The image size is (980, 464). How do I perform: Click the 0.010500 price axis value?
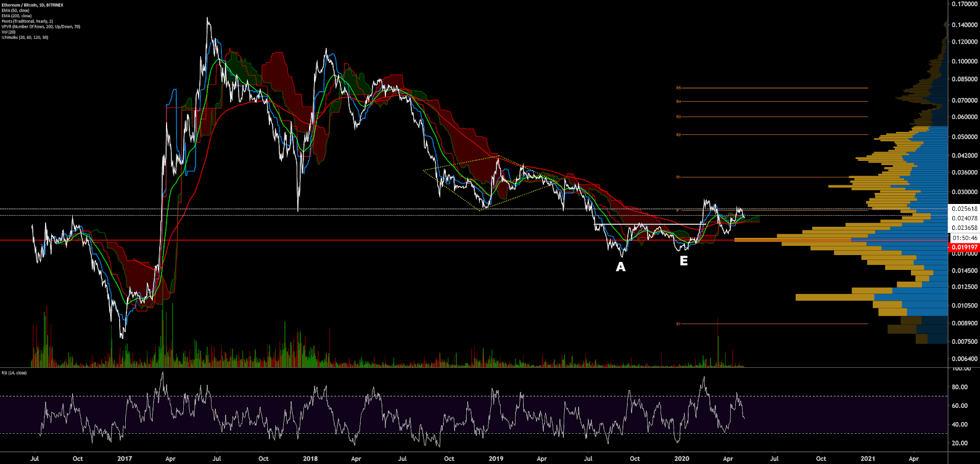(965, 306)
